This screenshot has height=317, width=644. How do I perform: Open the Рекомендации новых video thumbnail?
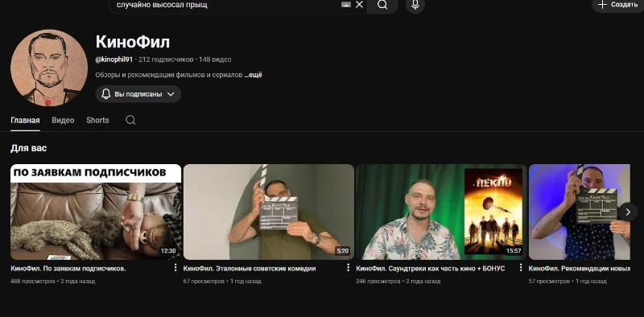click(x=579, y=212)
